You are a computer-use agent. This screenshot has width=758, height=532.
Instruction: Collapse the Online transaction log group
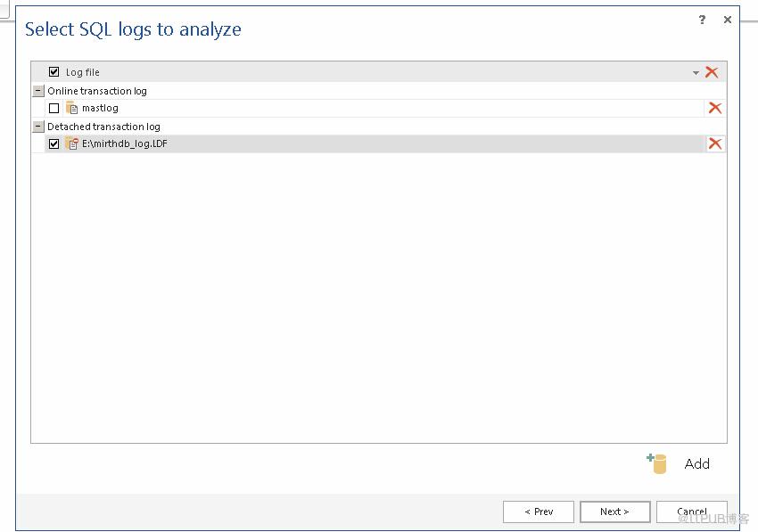38,91
